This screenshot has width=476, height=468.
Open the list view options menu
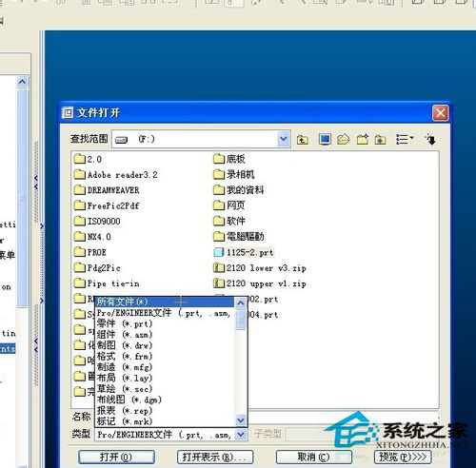tap(405, 139)
